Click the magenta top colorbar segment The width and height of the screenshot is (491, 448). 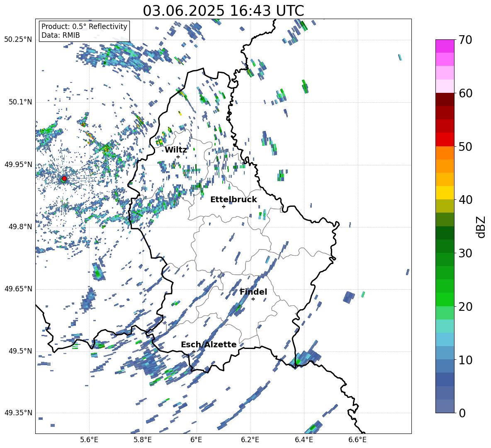[445, 46]
